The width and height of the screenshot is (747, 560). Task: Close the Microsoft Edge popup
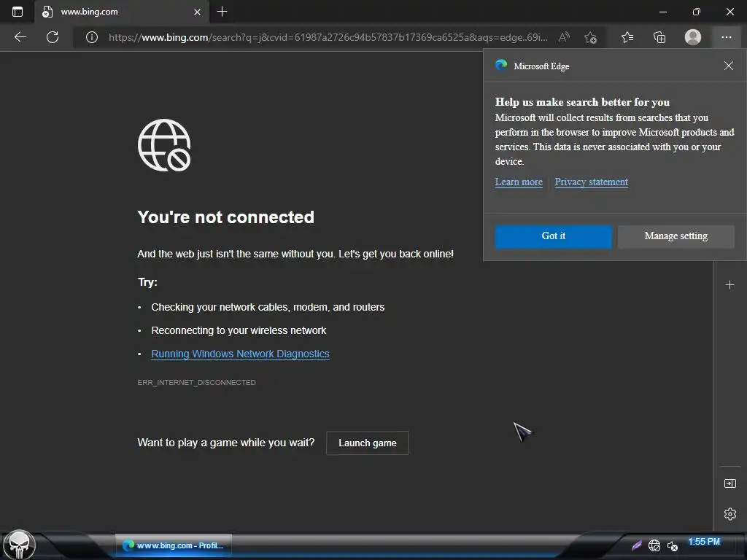(729, 66)
